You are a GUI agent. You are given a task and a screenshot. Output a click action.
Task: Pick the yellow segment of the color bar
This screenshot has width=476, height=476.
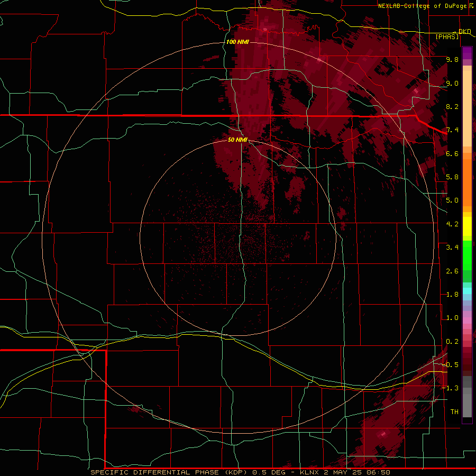point(467,226)
